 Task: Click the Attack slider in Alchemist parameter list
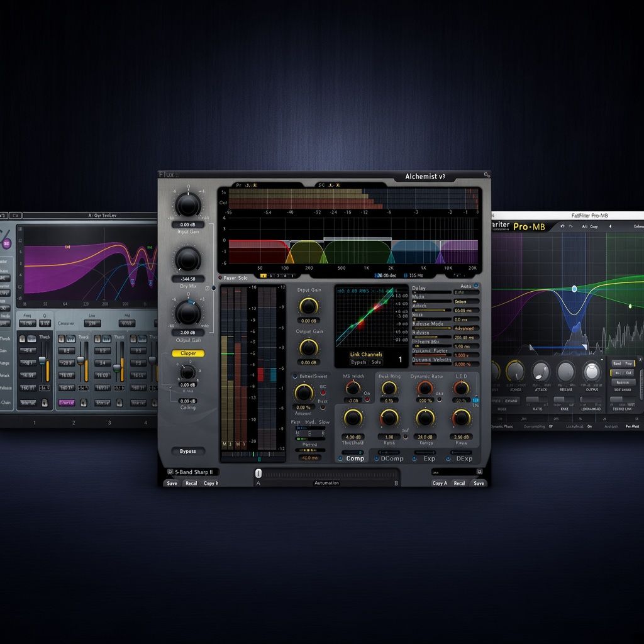click(431, 310)
